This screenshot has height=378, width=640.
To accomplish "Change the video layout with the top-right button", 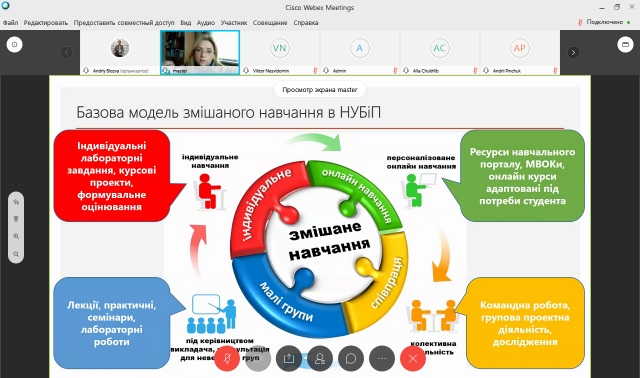I will 625,44.
